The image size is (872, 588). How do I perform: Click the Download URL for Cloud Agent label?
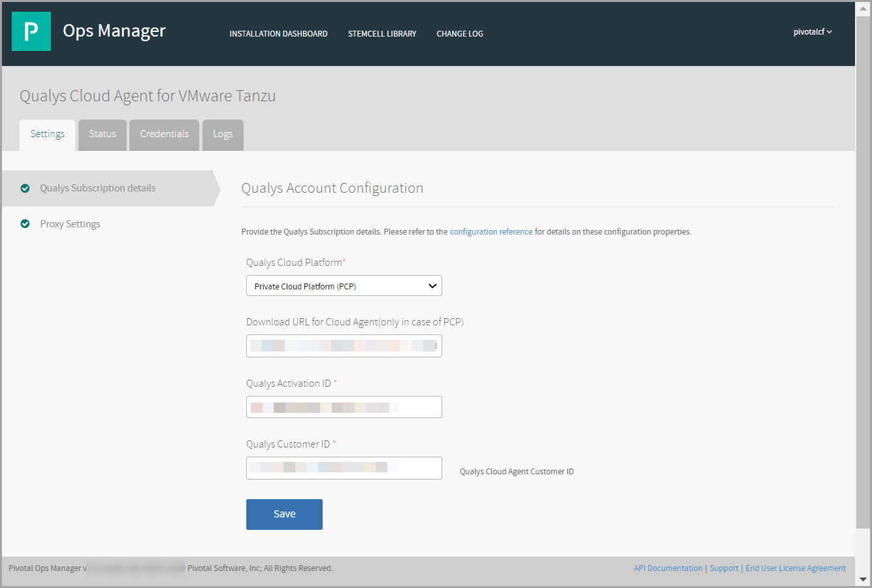point(355,322)
